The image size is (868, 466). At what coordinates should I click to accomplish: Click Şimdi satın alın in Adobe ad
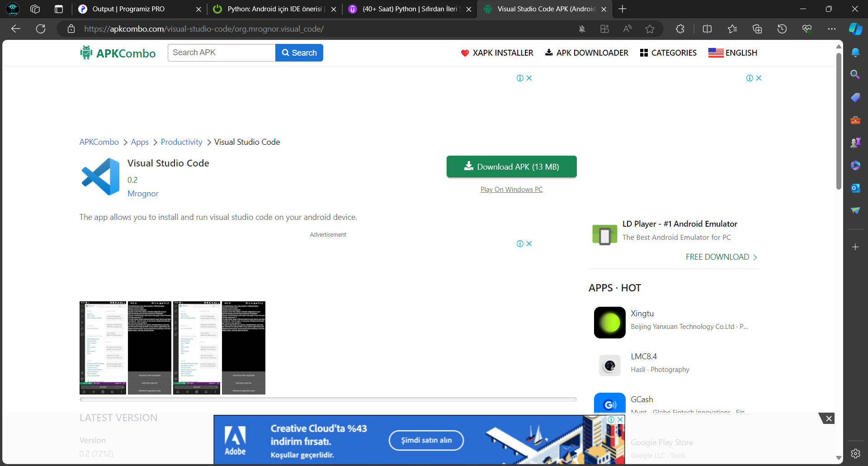pyautogui.click(x=426, y=440)
